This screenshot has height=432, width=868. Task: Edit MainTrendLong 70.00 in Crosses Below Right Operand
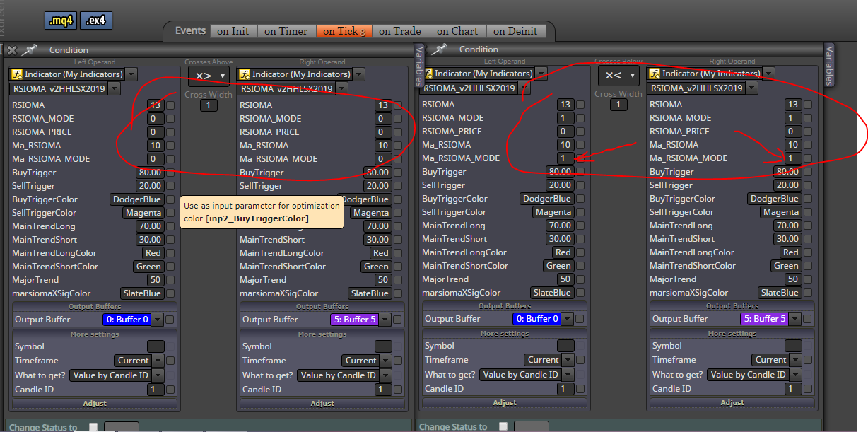click(x=787, y=226)
